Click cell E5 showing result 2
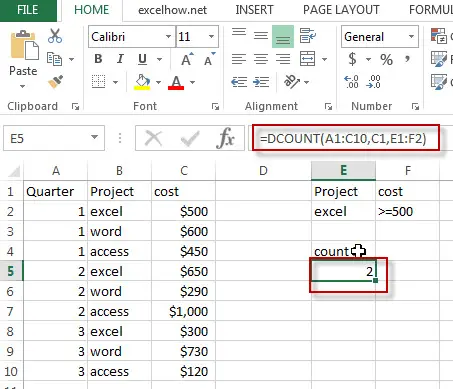The width and height of the screenshot is (453, 389). tap(344, 271)
